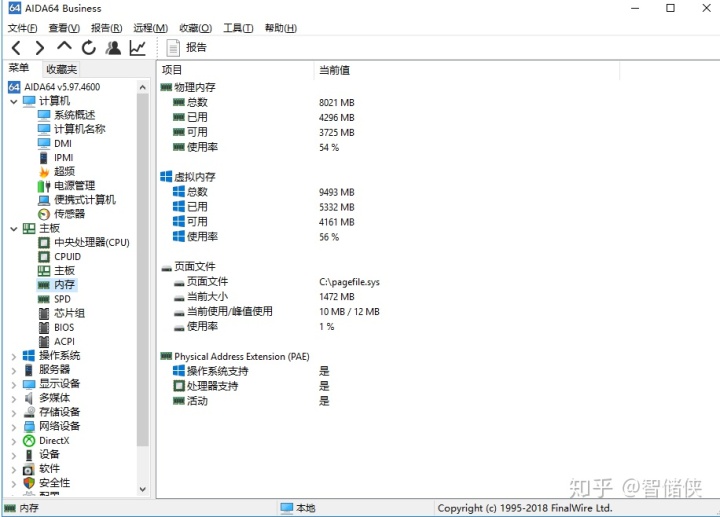Switch to the 收藏夹 tab

[62, 70]
